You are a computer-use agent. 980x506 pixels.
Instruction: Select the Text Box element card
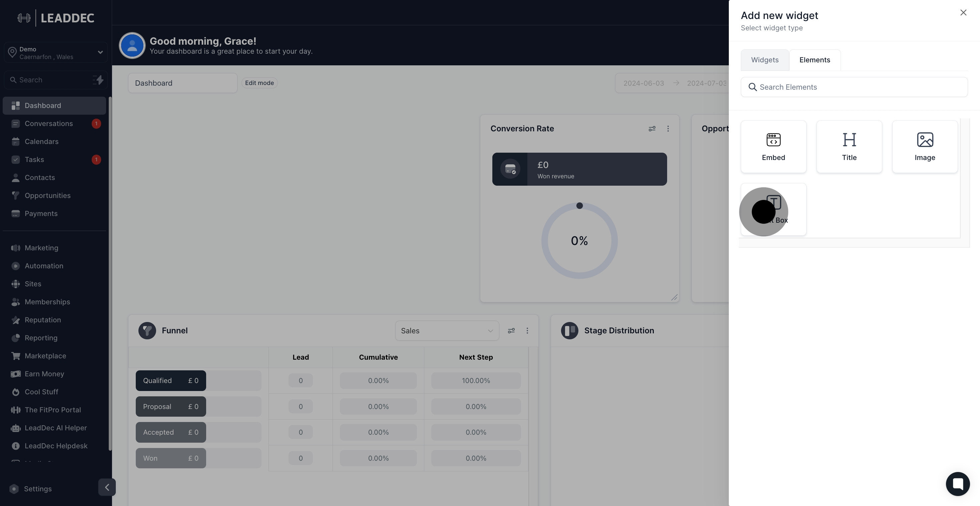click(774, 209)
